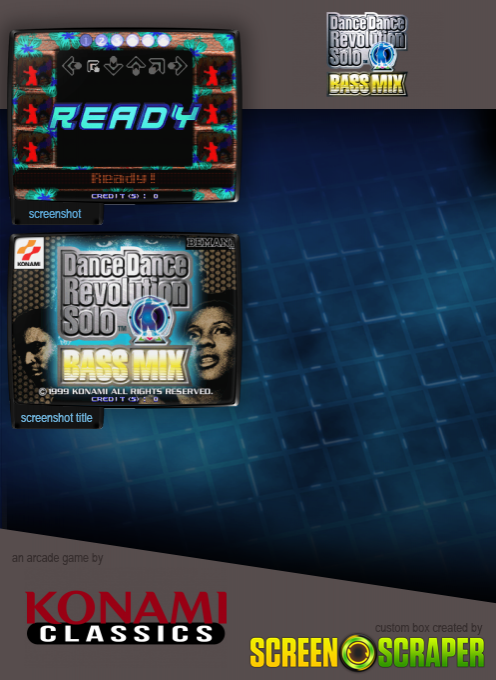Click the dancer emblem in top-right game logo
Screen dimensions: 496x680
click(x=384, y=56)
